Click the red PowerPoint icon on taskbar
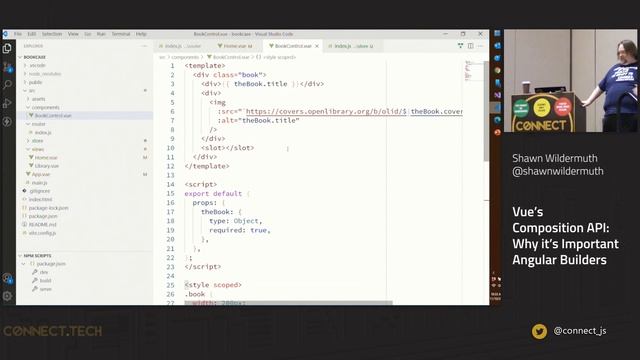Screen dimensions: 640x360 [x=497, y=132]
